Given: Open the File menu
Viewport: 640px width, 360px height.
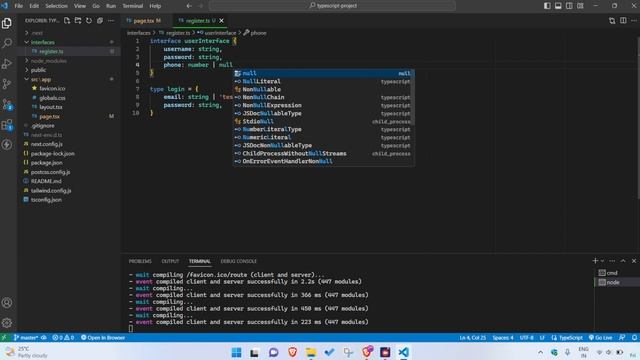Looking at the screenshot, I should tap(19, 6).
